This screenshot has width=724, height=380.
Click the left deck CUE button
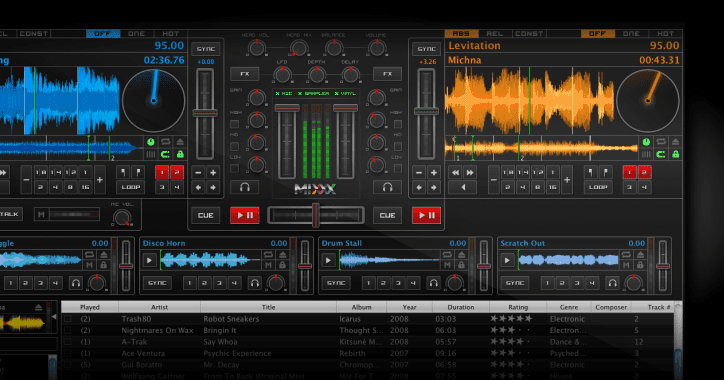(205, 215)
